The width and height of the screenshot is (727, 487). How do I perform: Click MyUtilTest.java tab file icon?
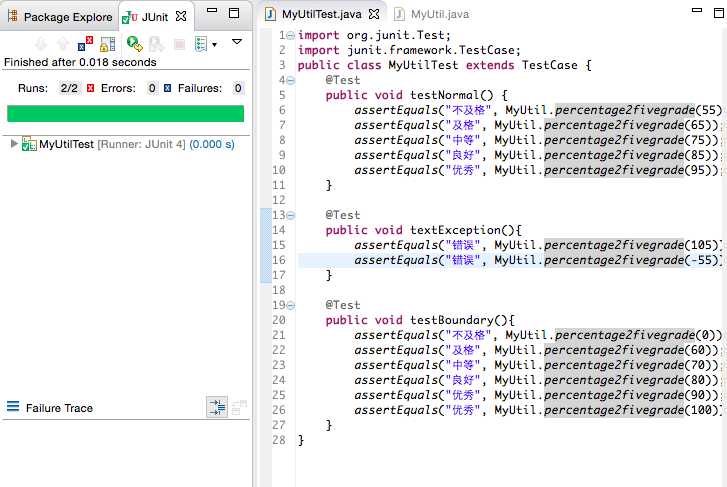270,14
